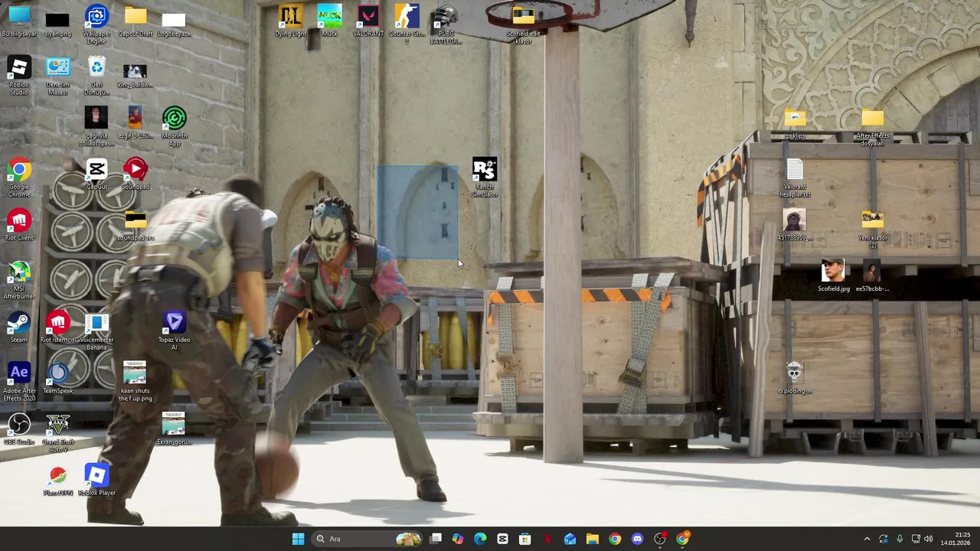Select the Denetim Masası icon
Screen dimensions: 980x551
(x=57, y=75)
